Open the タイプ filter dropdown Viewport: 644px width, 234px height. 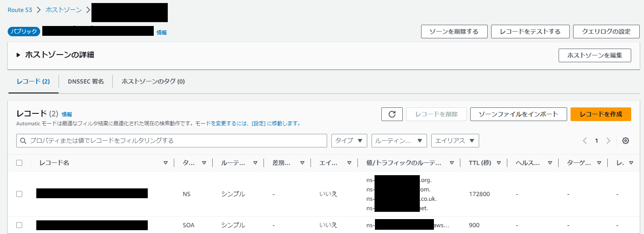pyautogui.click(x=349, y=141)
